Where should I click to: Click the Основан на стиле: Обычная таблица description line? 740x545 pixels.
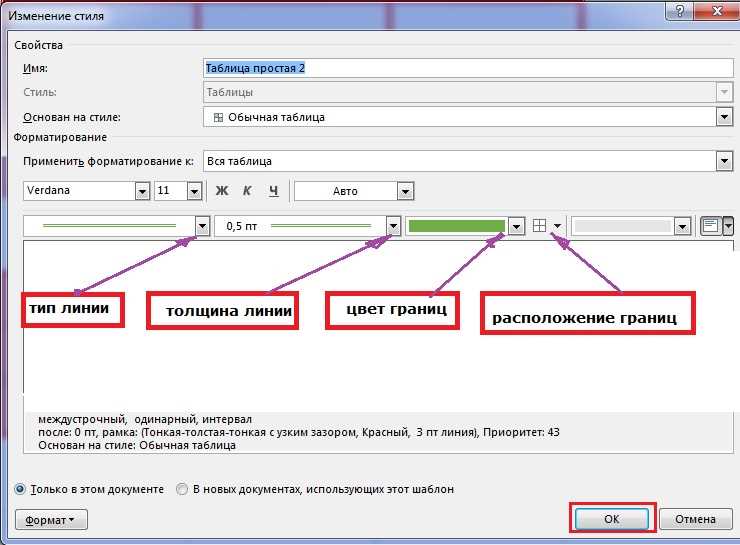tap(137, 445)
